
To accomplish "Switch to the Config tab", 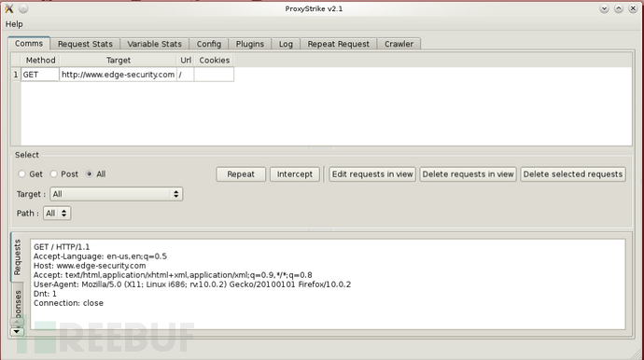I will pos(209,44).
